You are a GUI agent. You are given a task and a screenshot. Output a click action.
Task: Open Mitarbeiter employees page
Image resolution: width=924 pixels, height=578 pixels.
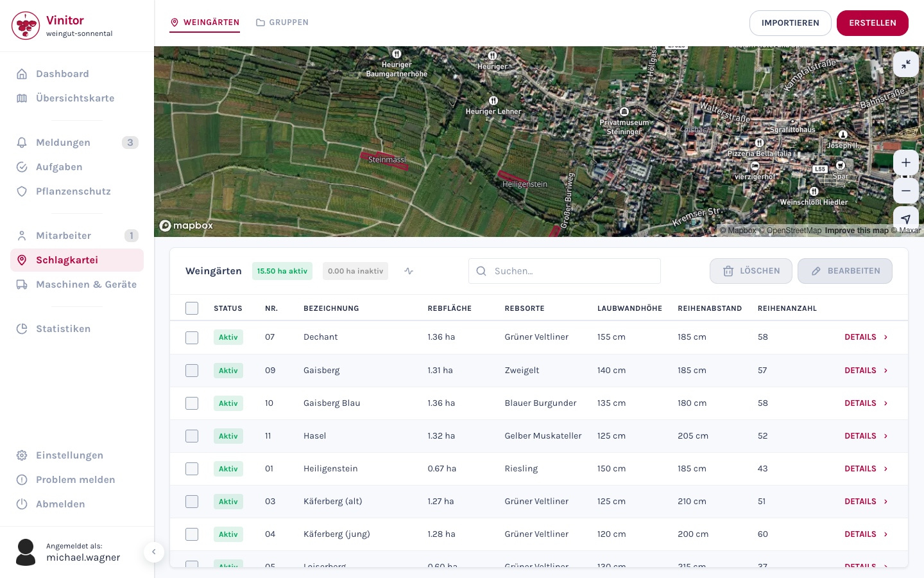[77, 236]
